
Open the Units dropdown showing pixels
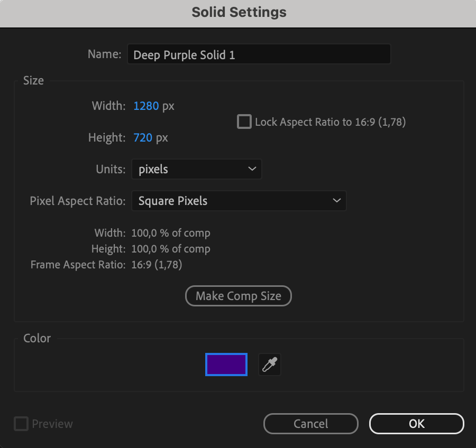pos(197,170)
